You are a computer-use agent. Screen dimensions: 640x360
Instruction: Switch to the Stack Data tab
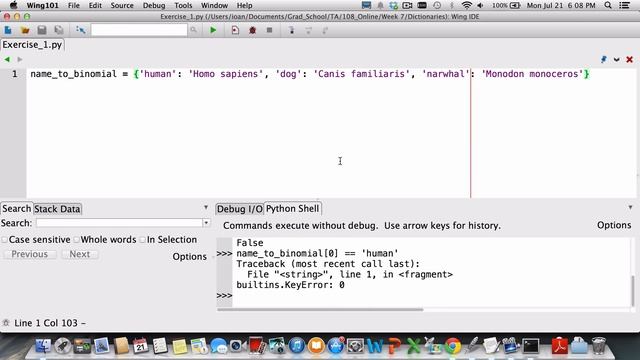pyautogui.click(x=57, y=209)
